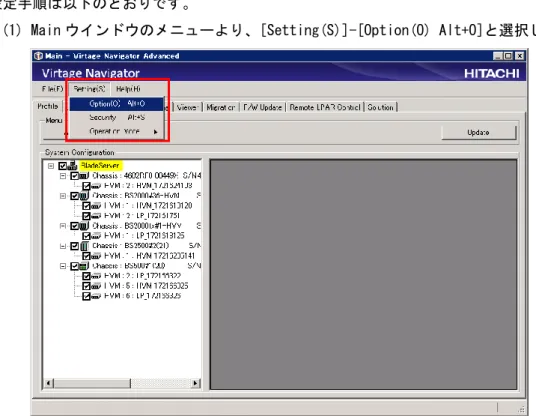Click the Setting(S) menu
The image size is (536, 416).
point(89,89)
